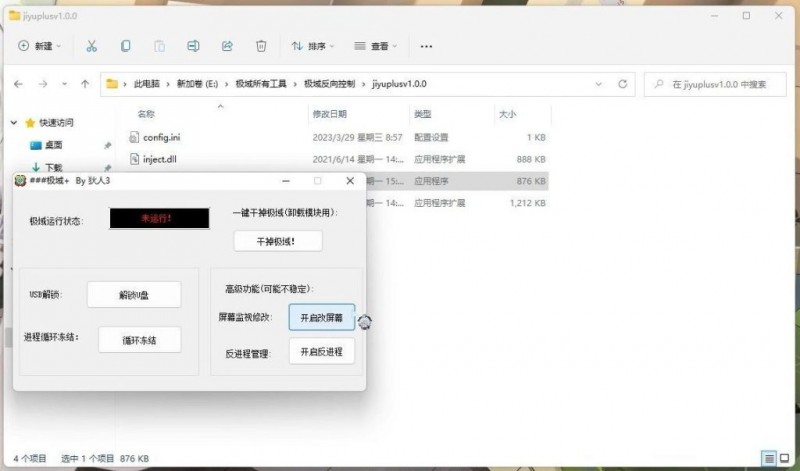This screenshot has width=800, height=471.
Task: Open 下载 in the sidebar
Action: [x=54, y=167]
